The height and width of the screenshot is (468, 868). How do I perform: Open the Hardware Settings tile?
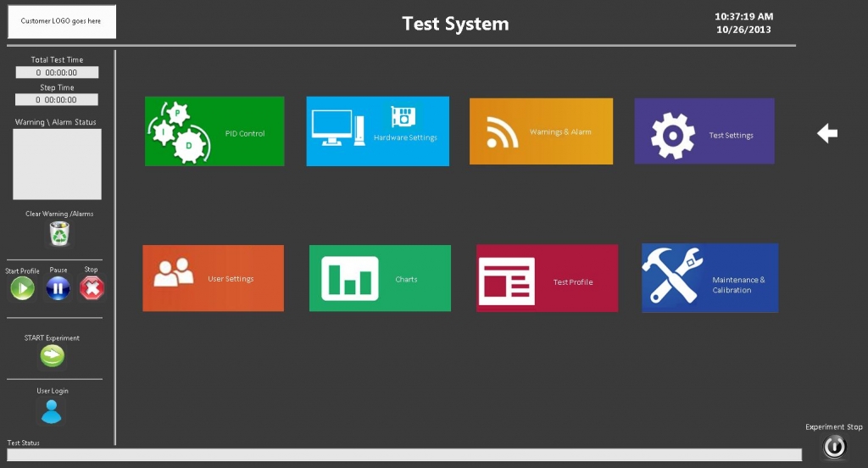[377, 131]
